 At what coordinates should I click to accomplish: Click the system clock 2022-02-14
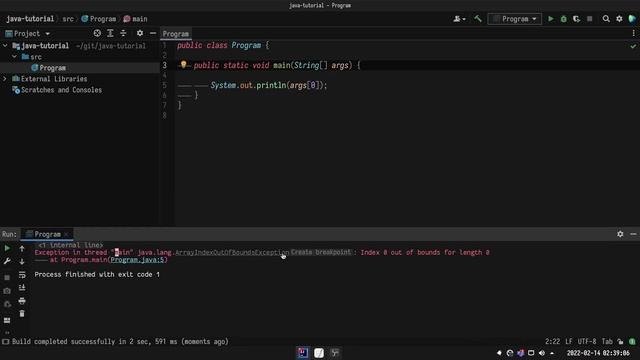coord(598,353)
